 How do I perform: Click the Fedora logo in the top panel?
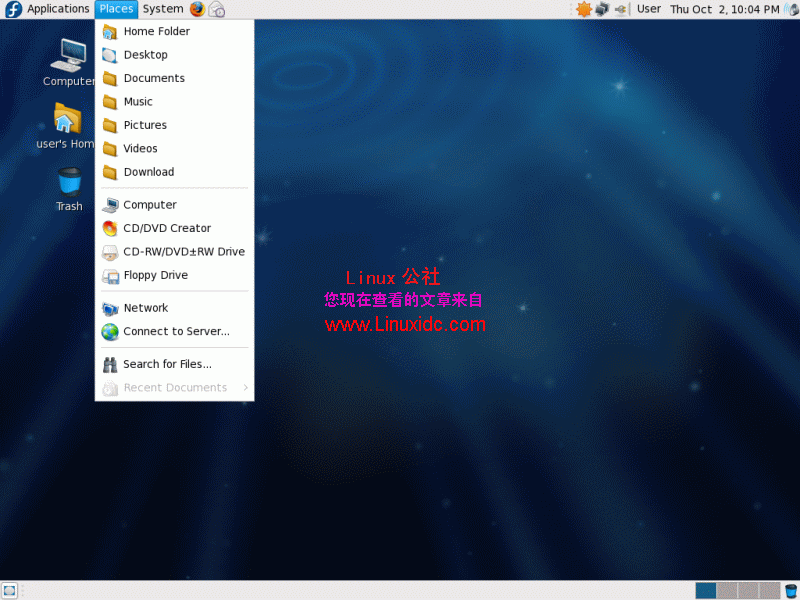point(12,9)
